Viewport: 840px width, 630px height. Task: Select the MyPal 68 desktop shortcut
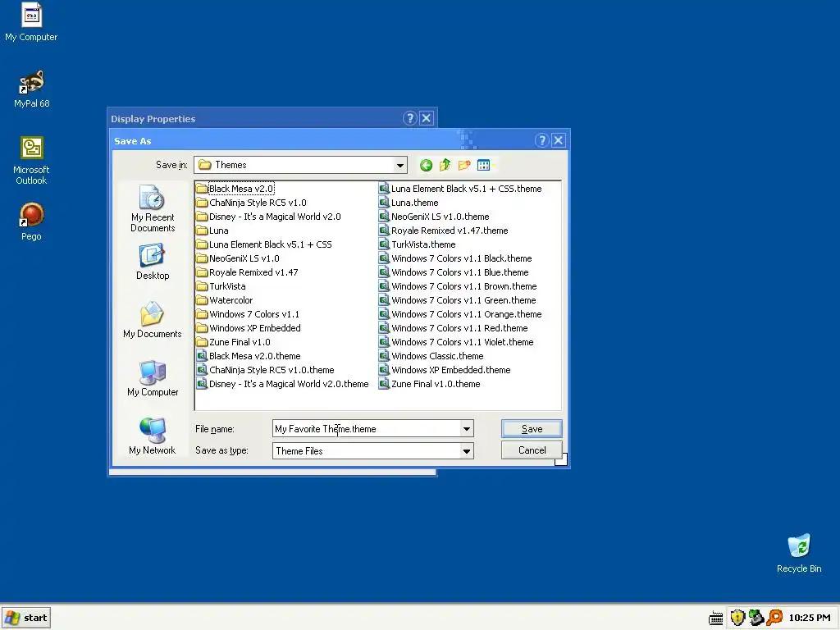pos(32,89)
